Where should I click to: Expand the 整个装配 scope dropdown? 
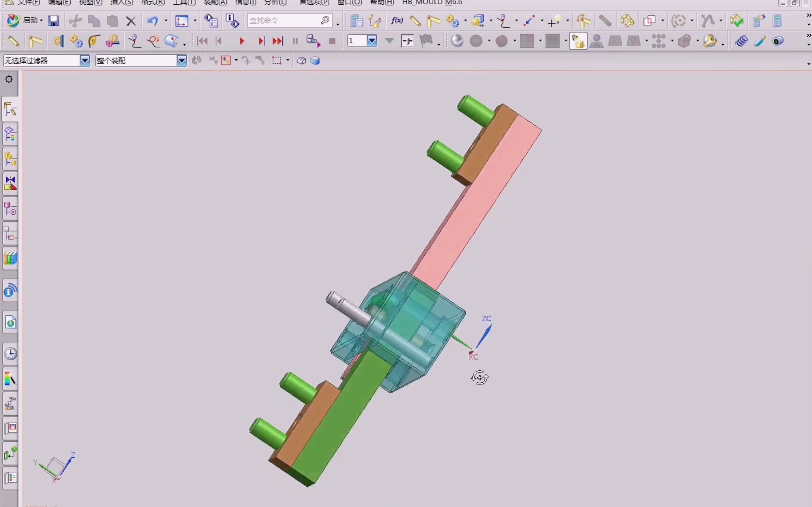[x=182, y=61]
